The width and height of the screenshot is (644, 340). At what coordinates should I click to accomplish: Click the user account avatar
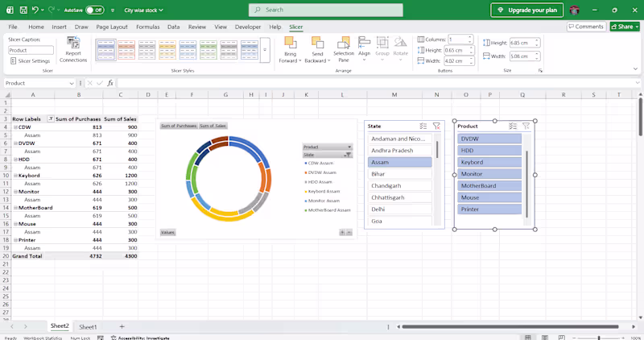575,10
